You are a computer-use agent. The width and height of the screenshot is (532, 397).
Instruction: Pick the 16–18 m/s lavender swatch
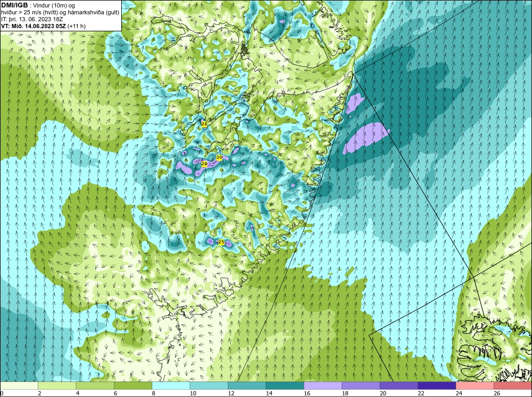(323, 386)
